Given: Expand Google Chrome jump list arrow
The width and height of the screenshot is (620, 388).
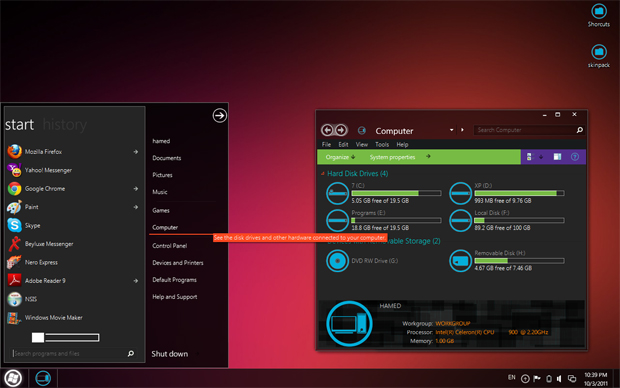Looking at the screenshot, I should [136, 189].
